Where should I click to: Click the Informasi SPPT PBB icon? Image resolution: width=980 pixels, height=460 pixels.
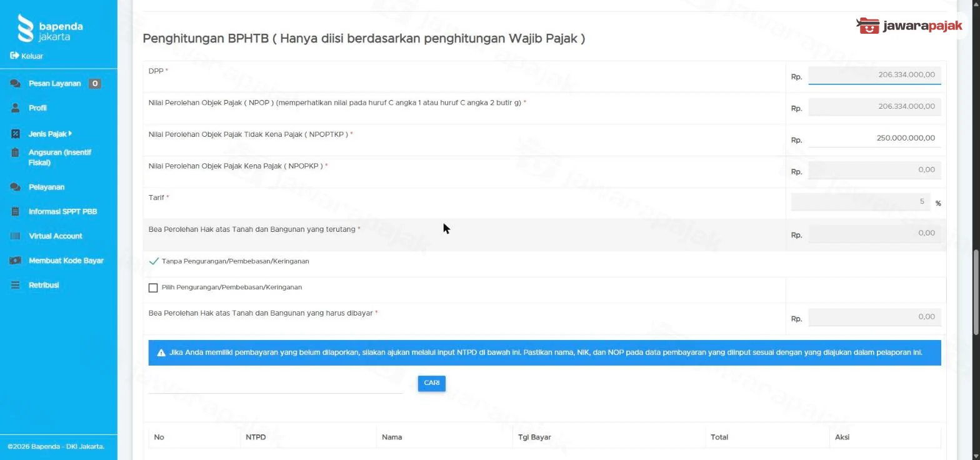(16, 211)
